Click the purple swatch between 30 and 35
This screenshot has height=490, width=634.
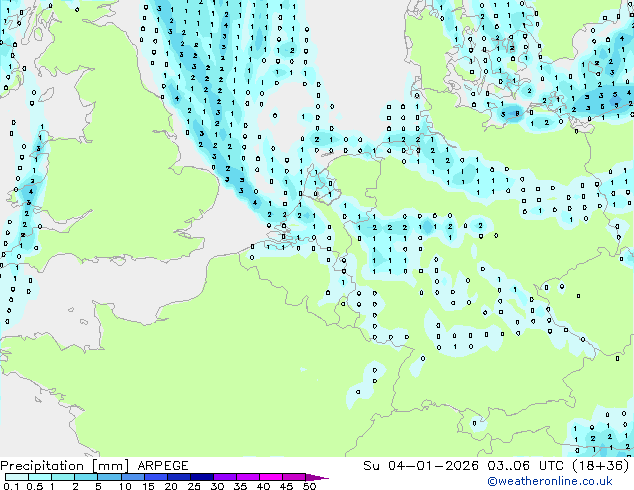[225, 477]
